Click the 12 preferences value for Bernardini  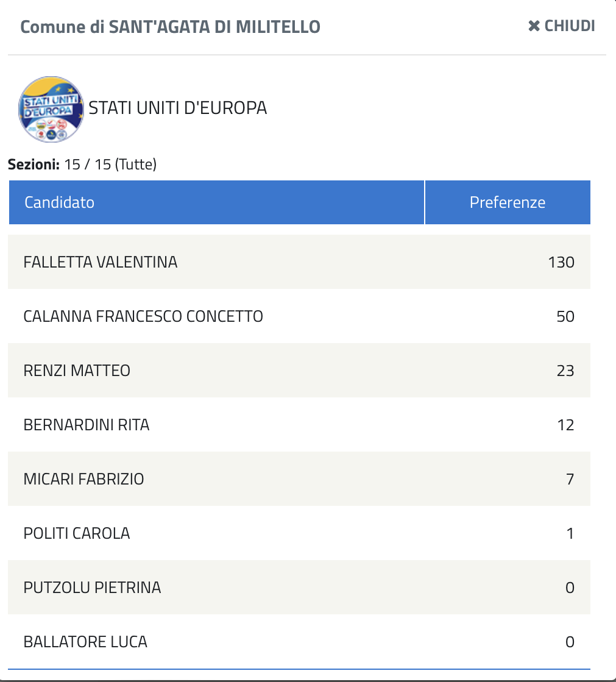[565, 425]
